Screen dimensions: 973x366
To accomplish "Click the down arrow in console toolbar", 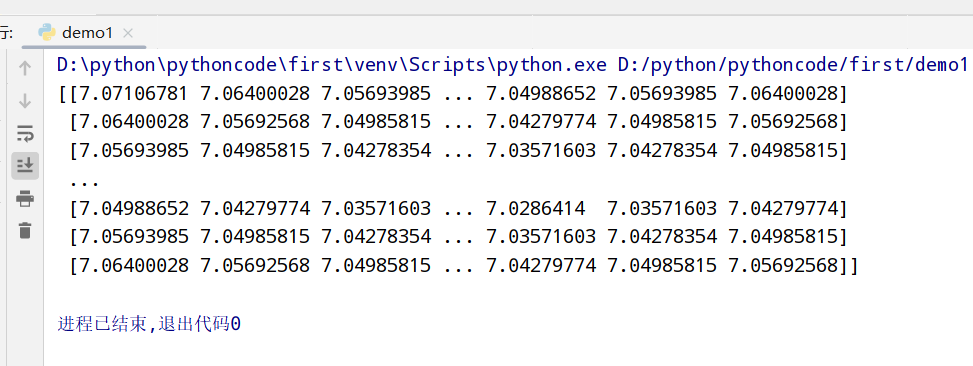I will click(25, 101).
